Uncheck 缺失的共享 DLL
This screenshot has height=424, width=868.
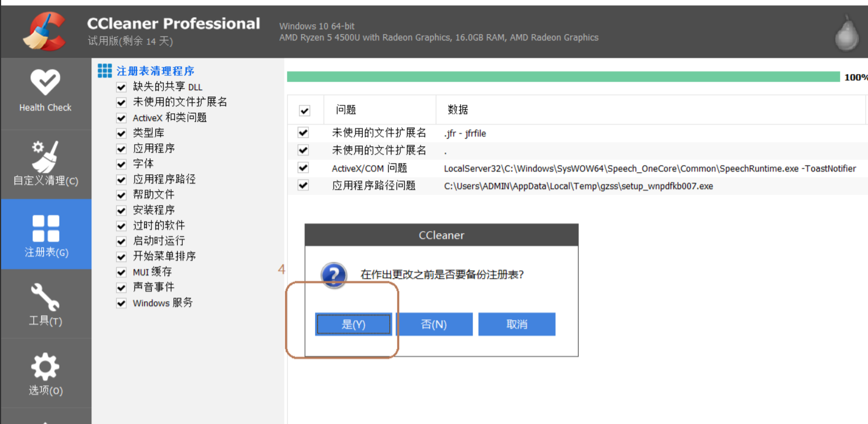click(x=121, y=87)
